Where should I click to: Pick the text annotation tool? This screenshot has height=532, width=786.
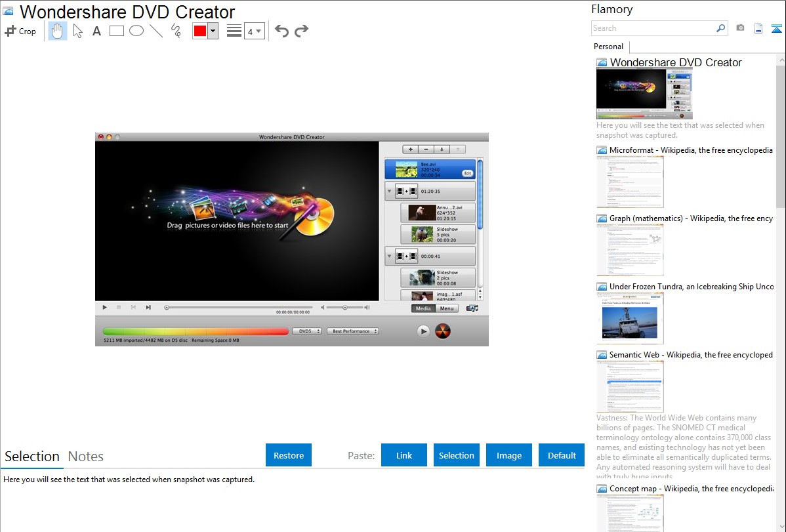(x=96, y=31)
